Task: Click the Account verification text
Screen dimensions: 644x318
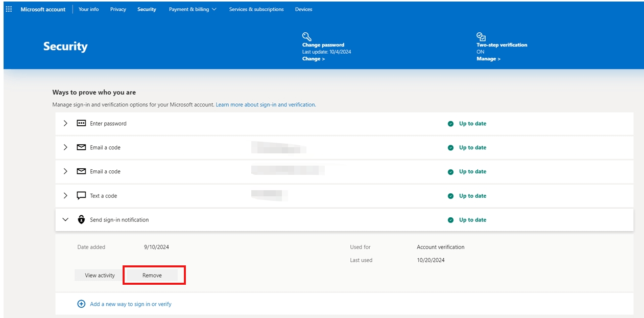Action: (x=441, y=247)
